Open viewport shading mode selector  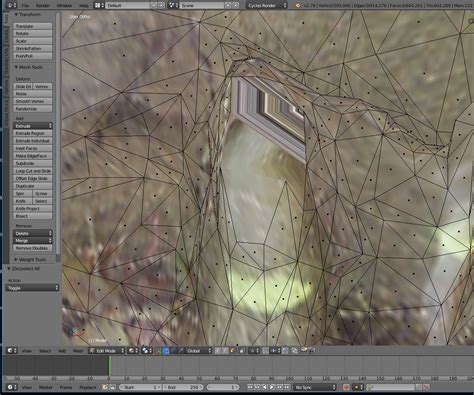132,350
